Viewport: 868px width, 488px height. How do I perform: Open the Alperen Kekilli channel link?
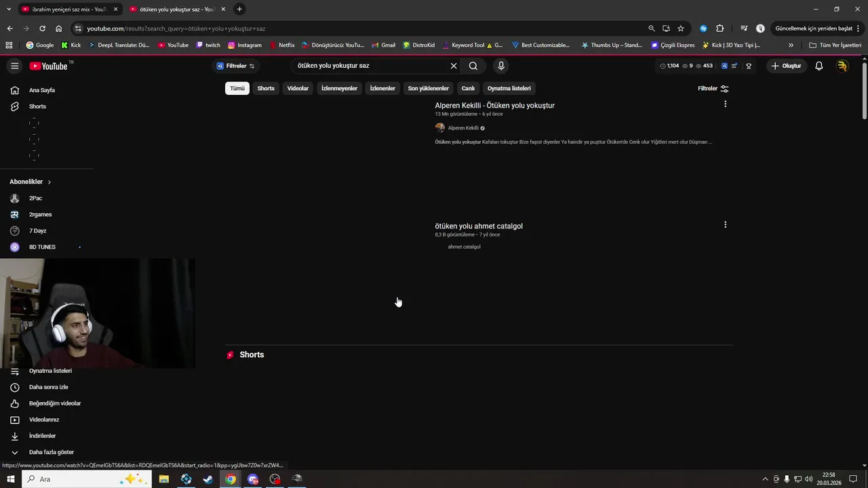click(463, 127)
